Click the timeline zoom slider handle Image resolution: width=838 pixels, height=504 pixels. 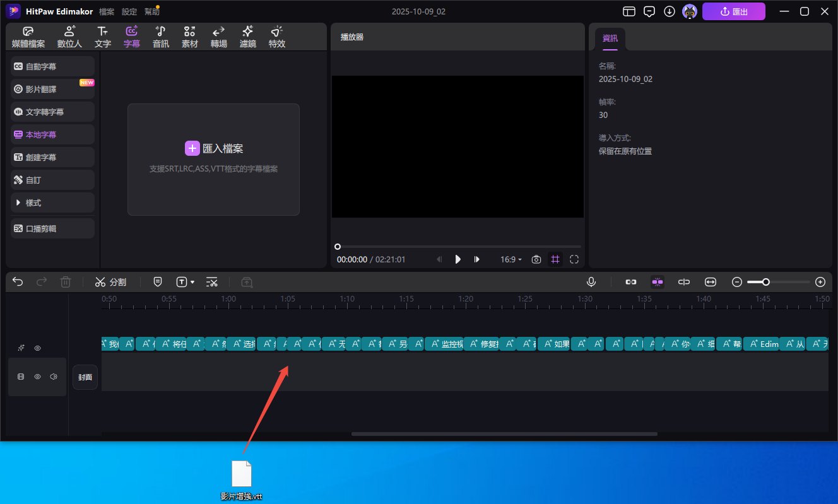[765, 283]
